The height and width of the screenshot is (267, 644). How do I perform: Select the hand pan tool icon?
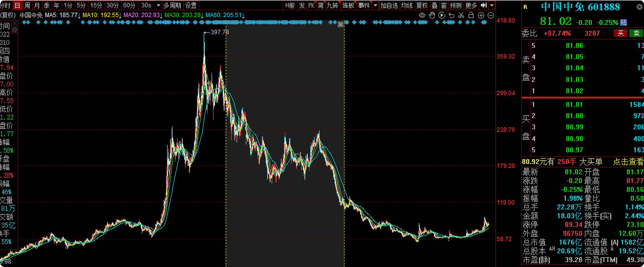[432, 15]
